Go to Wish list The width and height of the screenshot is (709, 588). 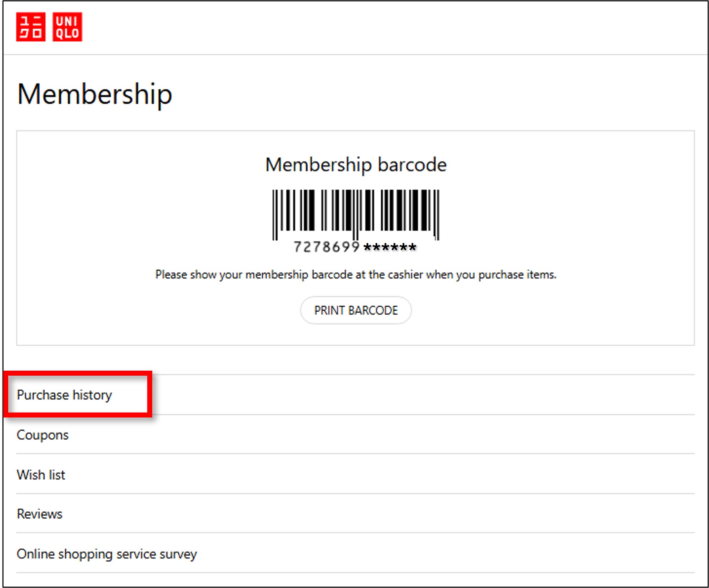click(41, 475)
